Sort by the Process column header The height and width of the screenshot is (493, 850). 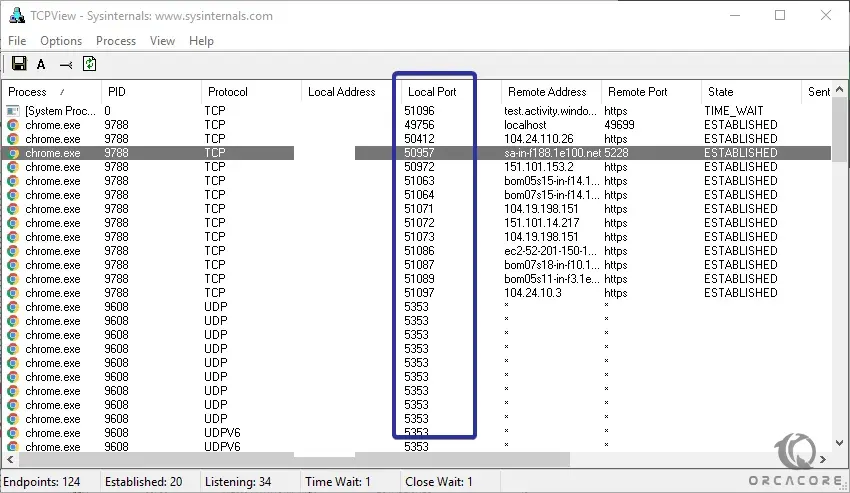tap(51, 92)
